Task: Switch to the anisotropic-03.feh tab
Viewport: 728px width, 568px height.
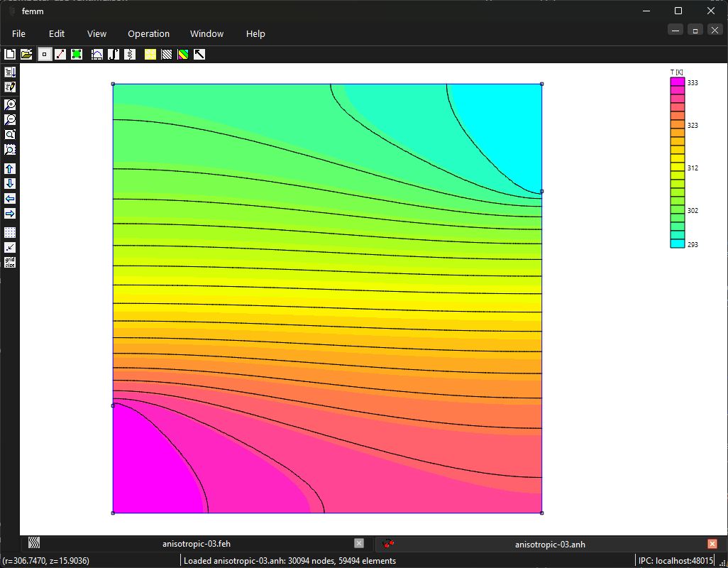Action: tap(197, 544)
